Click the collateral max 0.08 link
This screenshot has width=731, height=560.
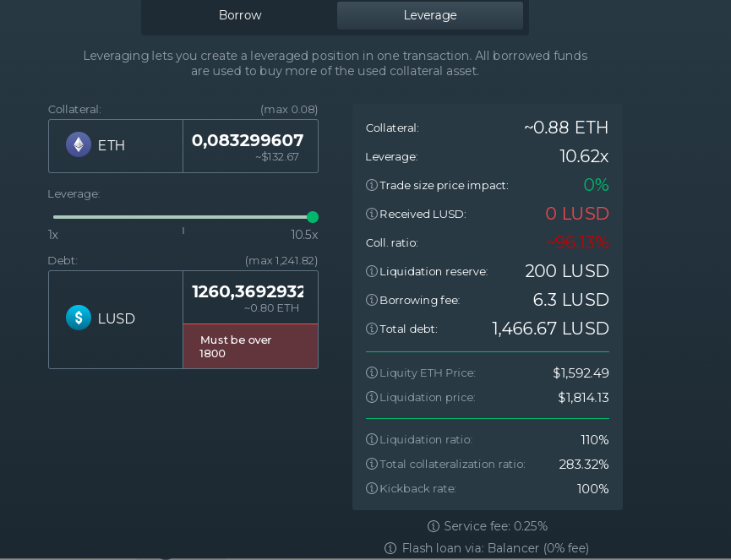(289, 110)
